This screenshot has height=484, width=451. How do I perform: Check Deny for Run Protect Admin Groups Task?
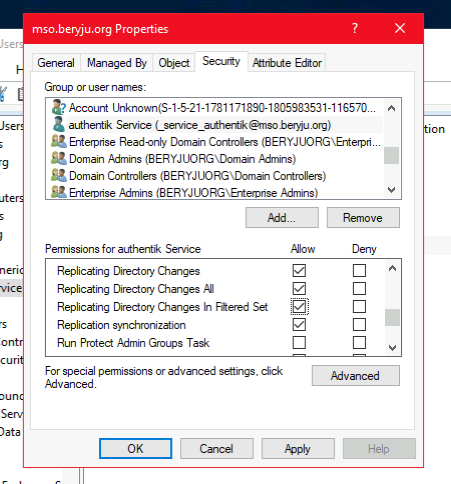(x=359, y=342)
